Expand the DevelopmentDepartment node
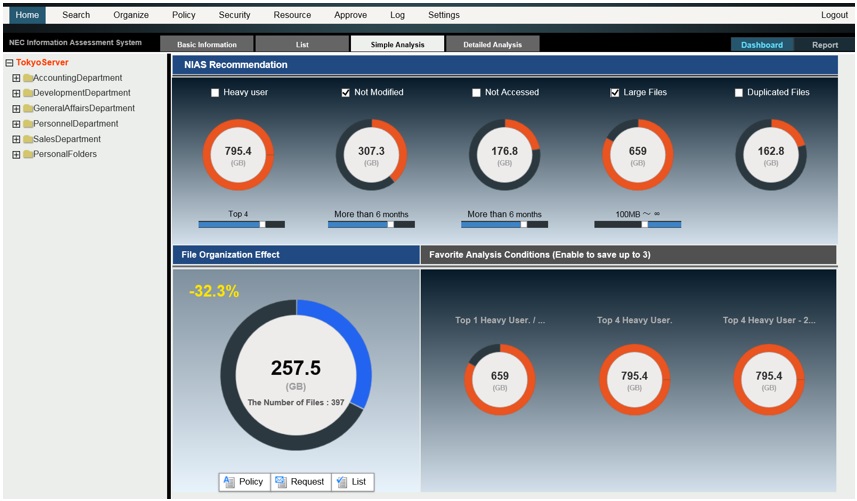This screenshot has height=501, width=857. pyautogui.click(x=16, y=93)
